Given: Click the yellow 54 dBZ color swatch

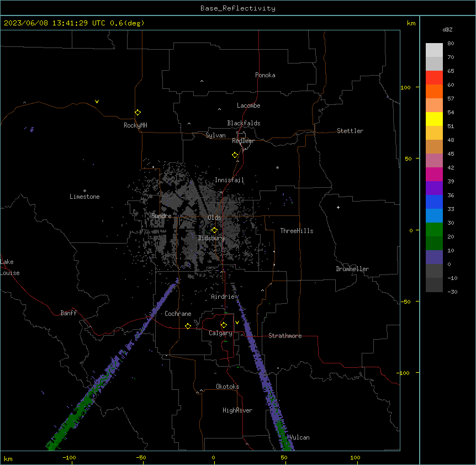Looking at the screenshot, I should point(434,119).
